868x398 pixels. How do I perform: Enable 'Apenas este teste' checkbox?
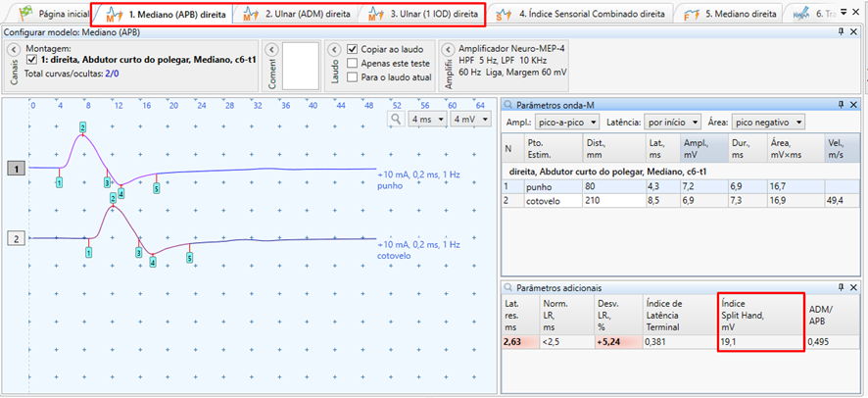352,63
